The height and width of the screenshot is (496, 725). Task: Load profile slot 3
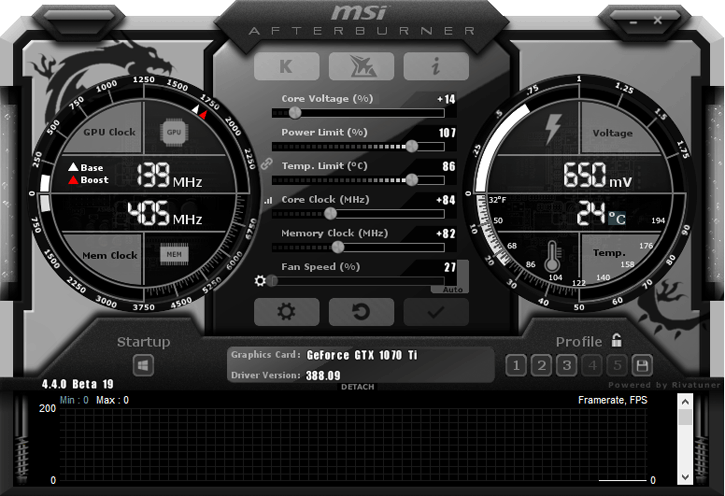[566, 366]
